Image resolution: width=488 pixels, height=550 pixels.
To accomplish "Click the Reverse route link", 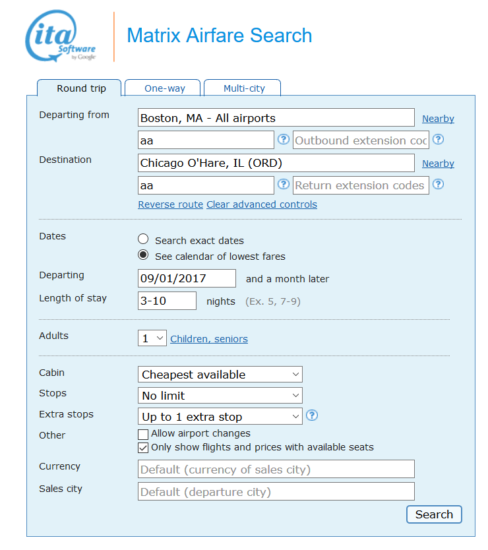I will coord(171,204).
